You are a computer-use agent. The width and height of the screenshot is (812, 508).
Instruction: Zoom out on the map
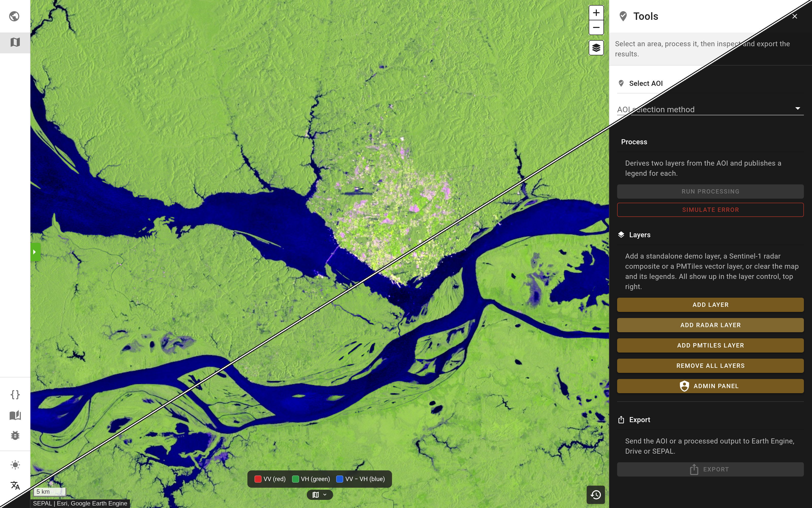[x=596, y=27]
